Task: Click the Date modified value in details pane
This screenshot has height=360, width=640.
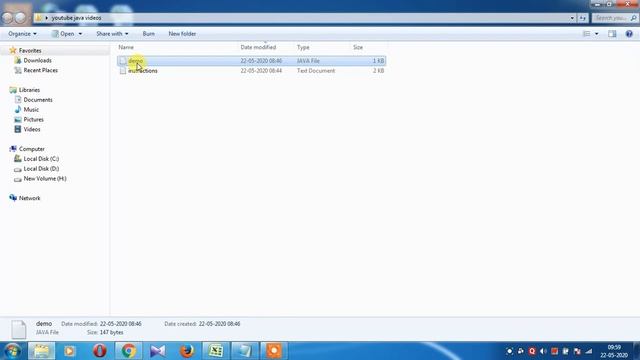Action: pos(121,324)
